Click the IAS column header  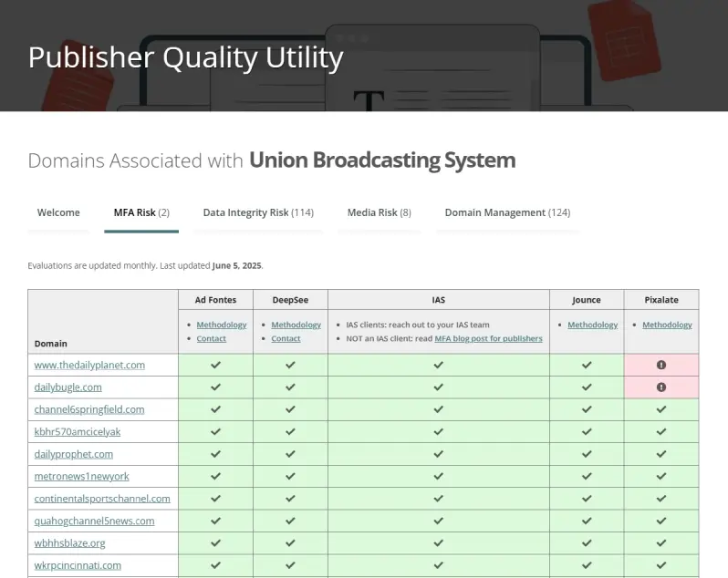click(438, 300)
